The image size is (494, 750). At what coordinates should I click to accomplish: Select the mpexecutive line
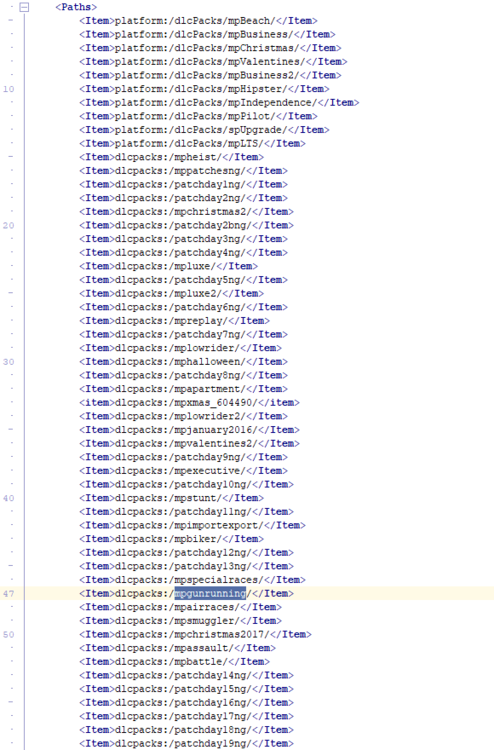184,471
